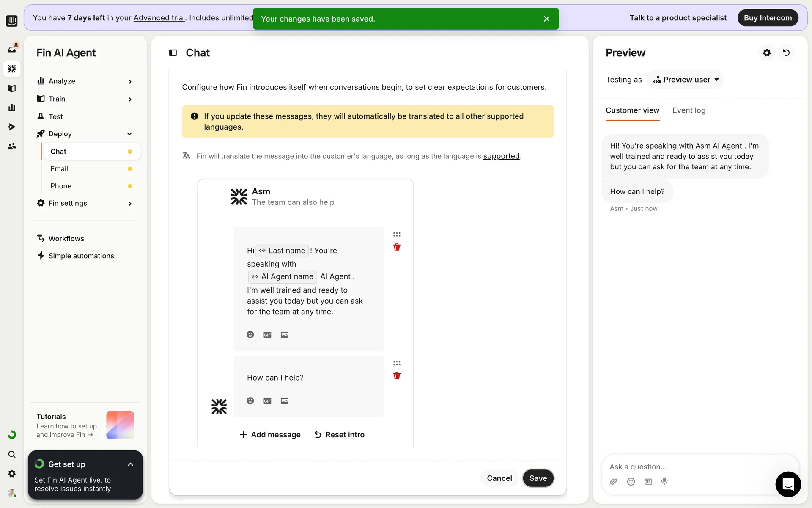The width and height of the screenshot is (812, 508).
Task: Collapse the Deploy section
Action: pos(129,134)
